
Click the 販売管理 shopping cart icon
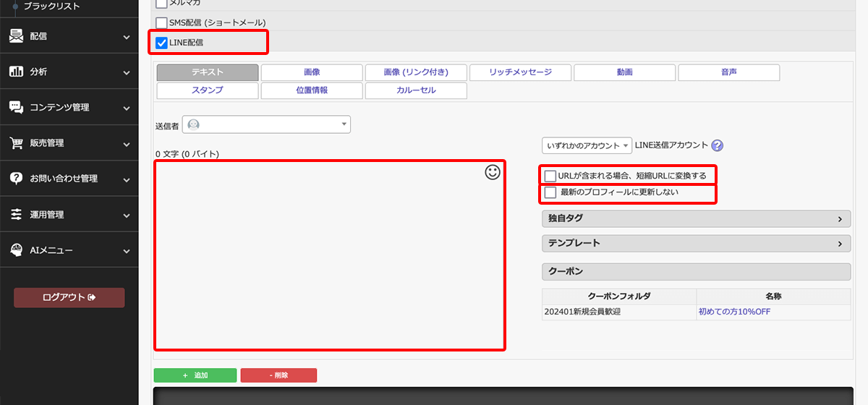(x=16, y=142)
